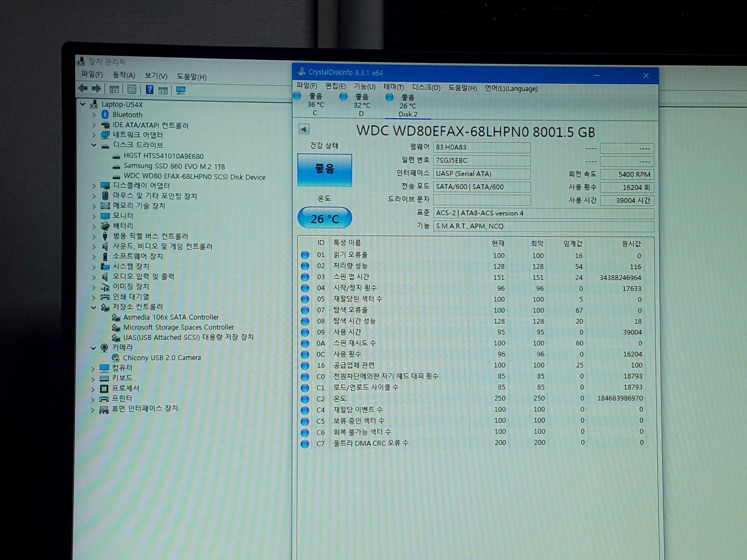Viewport: 747px width, 560px height.
Task: Click the show/hide console tree toolbar icon
Action: [x=114, y=89]
